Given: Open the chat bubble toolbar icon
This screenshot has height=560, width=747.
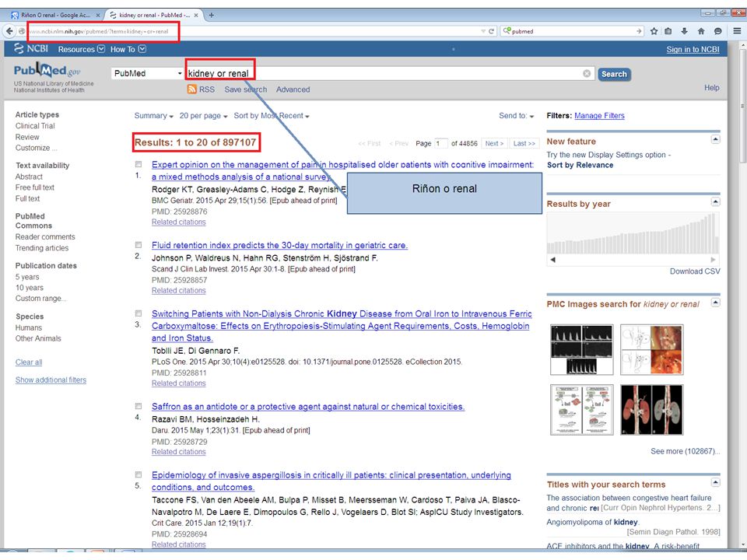Looking at the screenshot, I should [x=718, y=31].
